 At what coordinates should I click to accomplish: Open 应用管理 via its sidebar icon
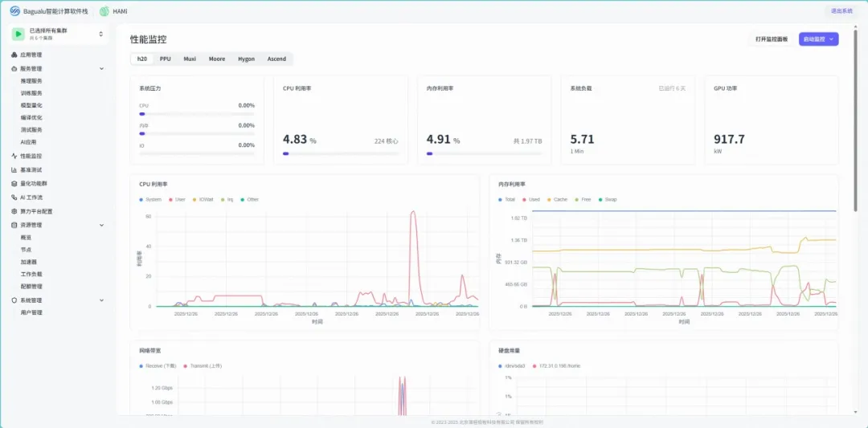(x=14, y=55)
